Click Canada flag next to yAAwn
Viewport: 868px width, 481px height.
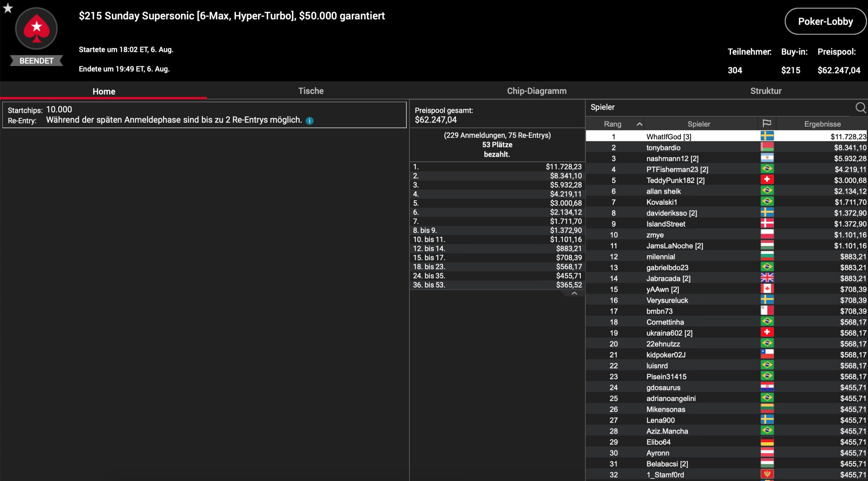pyautogui.click(x=767, y=289)
